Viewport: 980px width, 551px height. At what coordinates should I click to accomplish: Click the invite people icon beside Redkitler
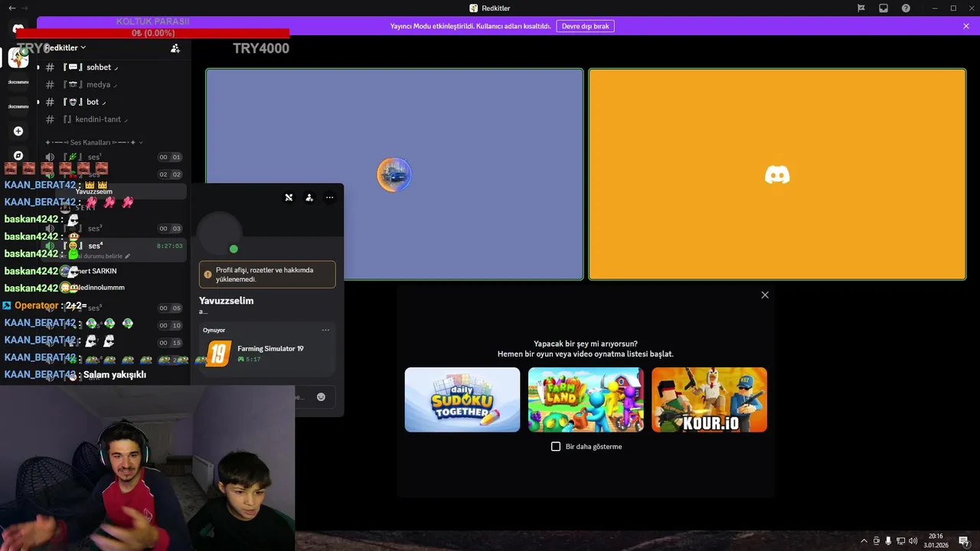point(175,48)
